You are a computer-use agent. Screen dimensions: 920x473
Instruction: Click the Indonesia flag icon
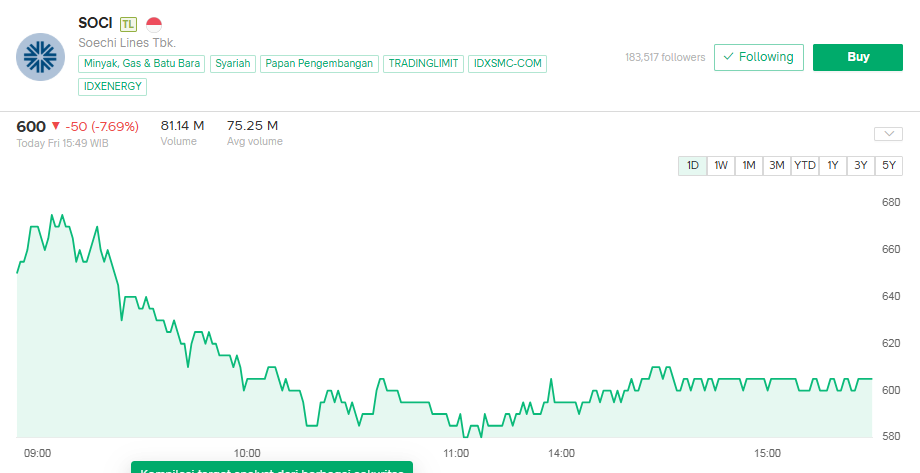[154, 23]
